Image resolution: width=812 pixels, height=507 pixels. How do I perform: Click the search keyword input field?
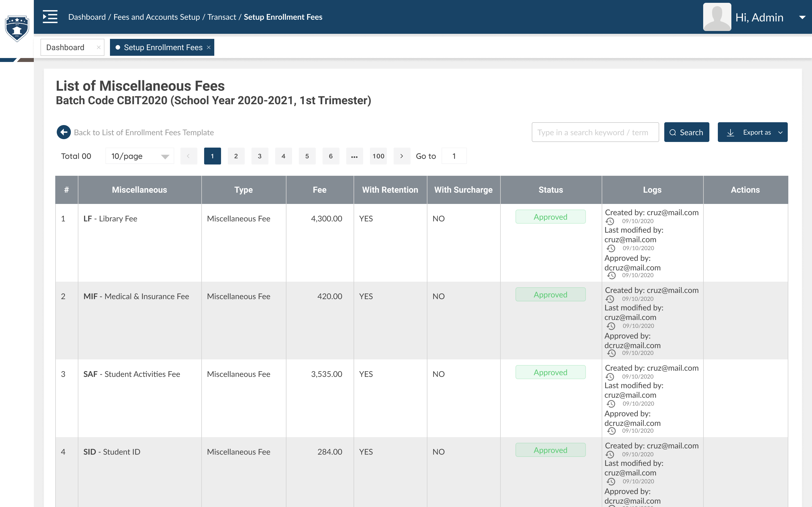595,132
